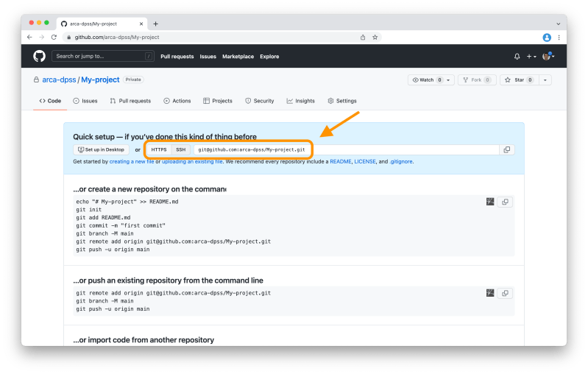Open Explore in top navigation
The width and height of the screenshot is (588, 374).
tap(269, 57)
